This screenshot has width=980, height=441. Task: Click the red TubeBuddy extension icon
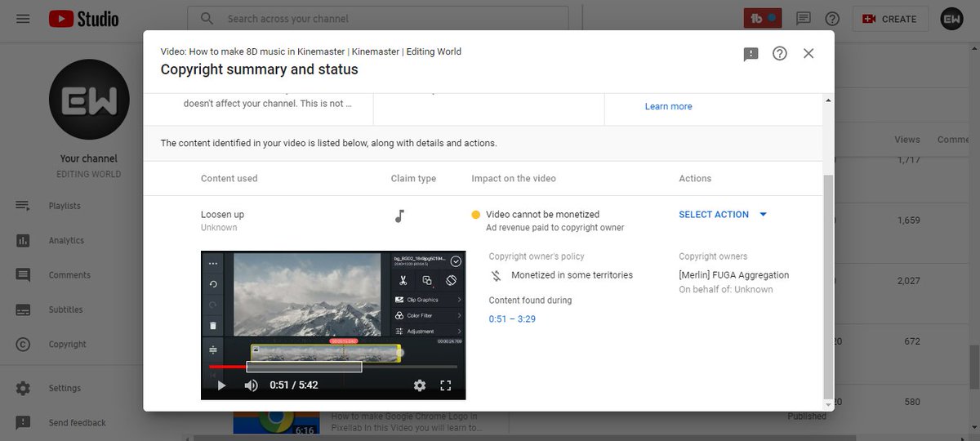tap(763, 18)
